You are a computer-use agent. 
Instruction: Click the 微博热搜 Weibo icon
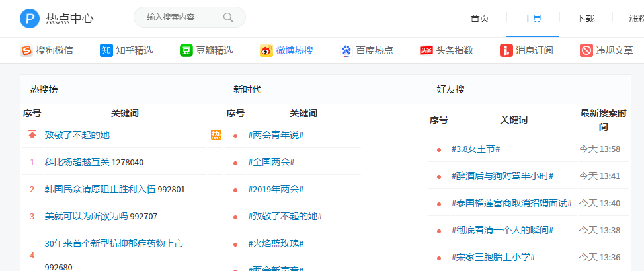(266, 50)
